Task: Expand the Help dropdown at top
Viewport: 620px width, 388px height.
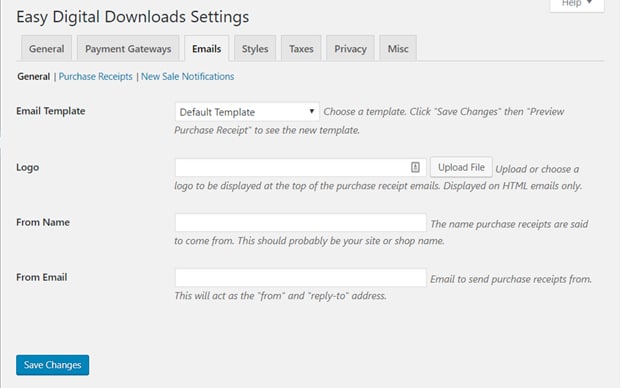Action: (x=577, y=4)
